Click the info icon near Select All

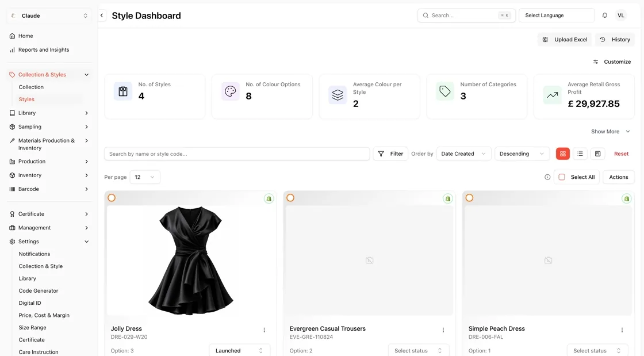(547, 177)
